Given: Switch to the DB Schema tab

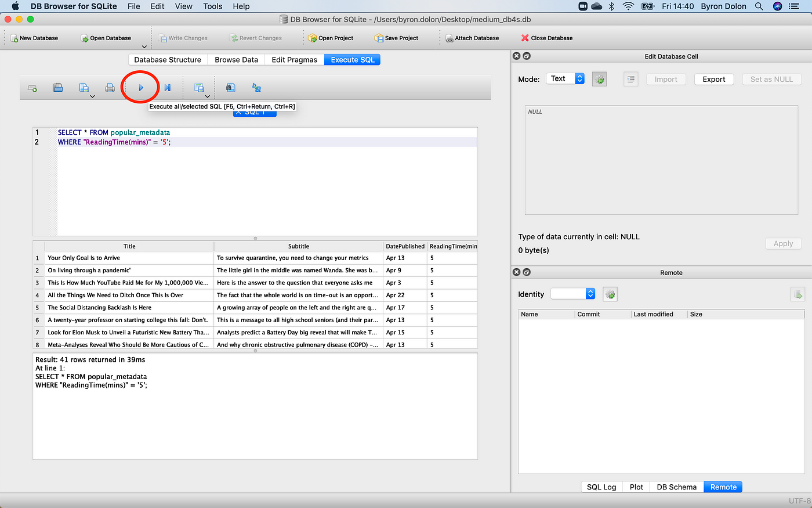Looking at the screenshot, I should (x=676, y=487).
